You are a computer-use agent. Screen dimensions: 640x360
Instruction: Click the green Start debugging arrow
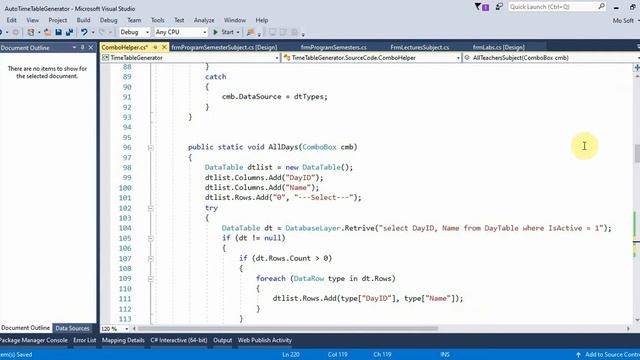pos(216,32)
